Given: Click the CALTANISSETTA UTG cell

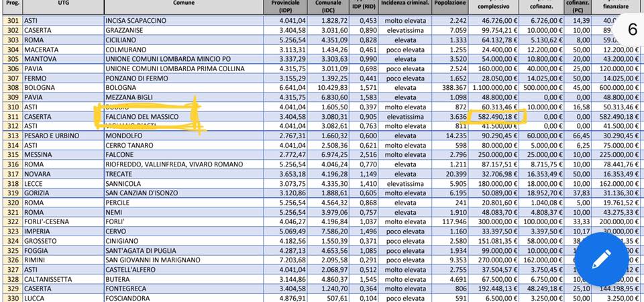Looking at the screenshot, I should click(63, 279).
